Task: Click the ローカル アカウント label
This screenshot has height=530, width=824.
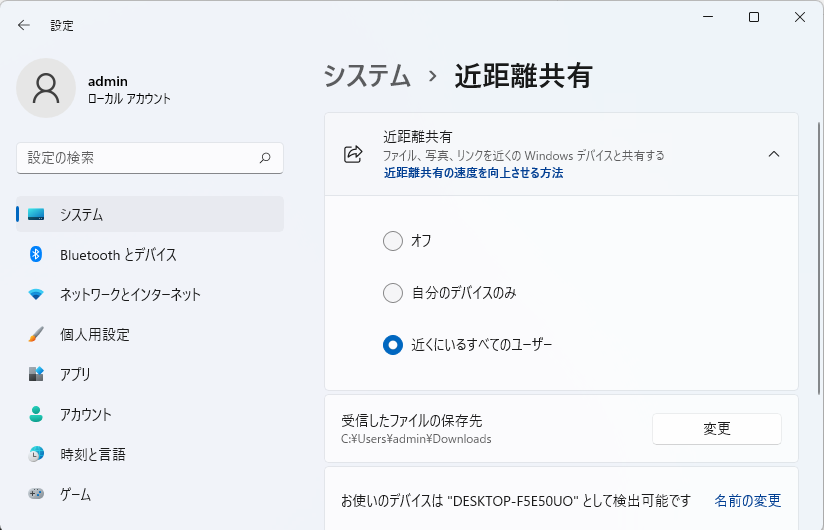Action: pyautogui.click(x=129, y=99)
